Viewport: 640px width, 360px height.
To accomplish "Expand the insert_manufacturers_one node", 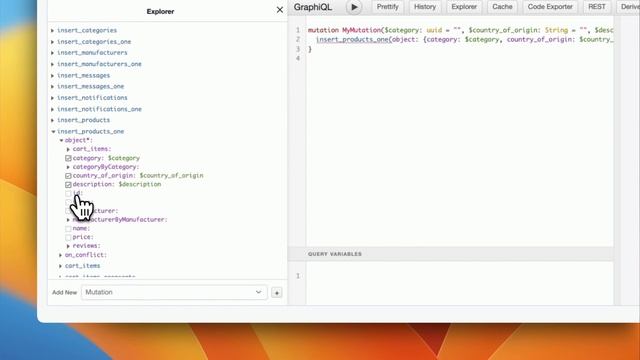I will pyautogui.click(x=53, y=64).
